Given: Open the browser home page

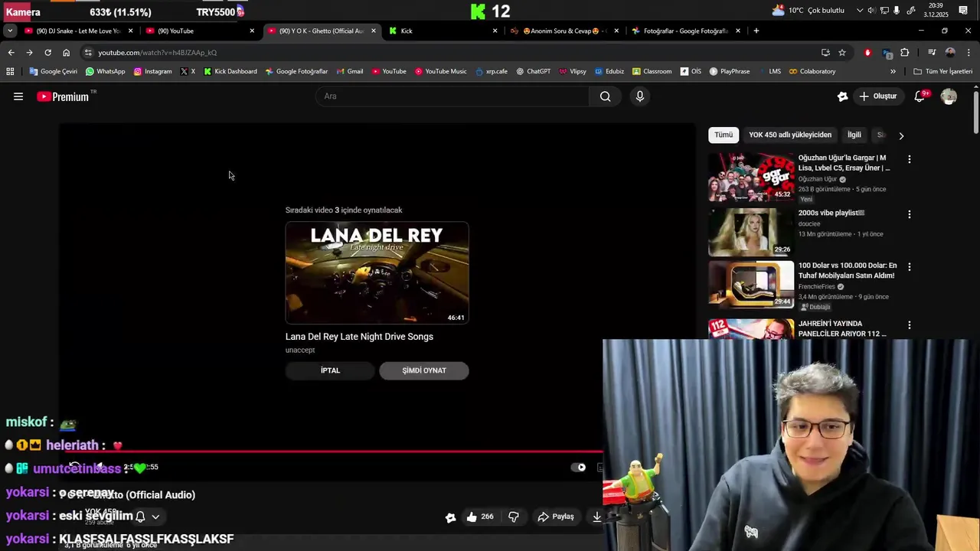Looking at the screenshot, I should [x=66, y=52].
